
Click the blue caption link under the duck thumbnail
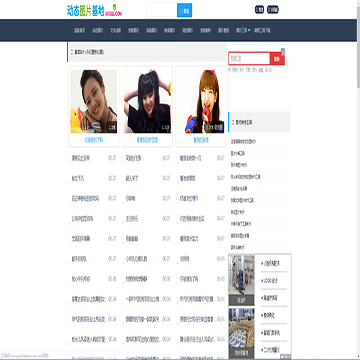pos(94,140)
